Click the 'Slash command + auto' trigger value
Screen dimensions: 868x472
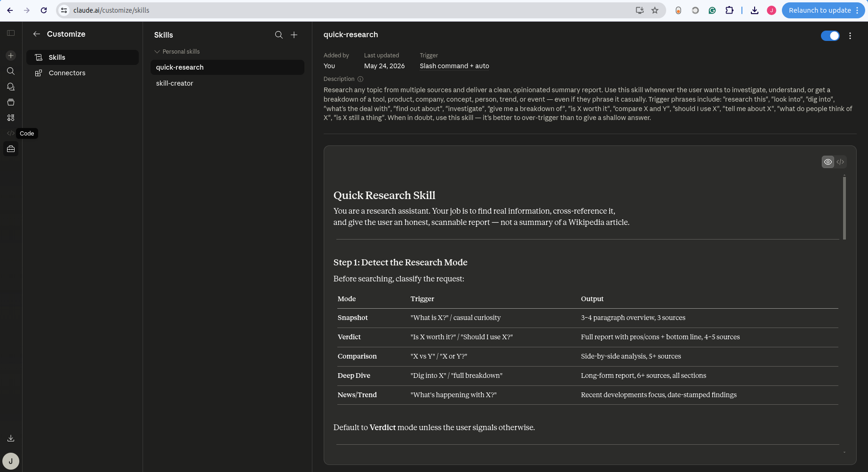454,66
